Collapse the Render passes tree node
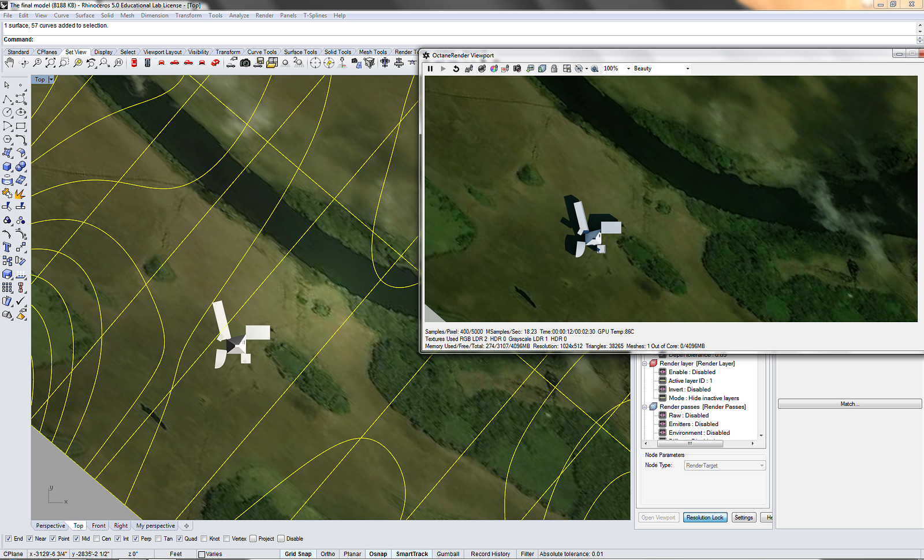This screenshot has width=924, height=560. point(645,407)
